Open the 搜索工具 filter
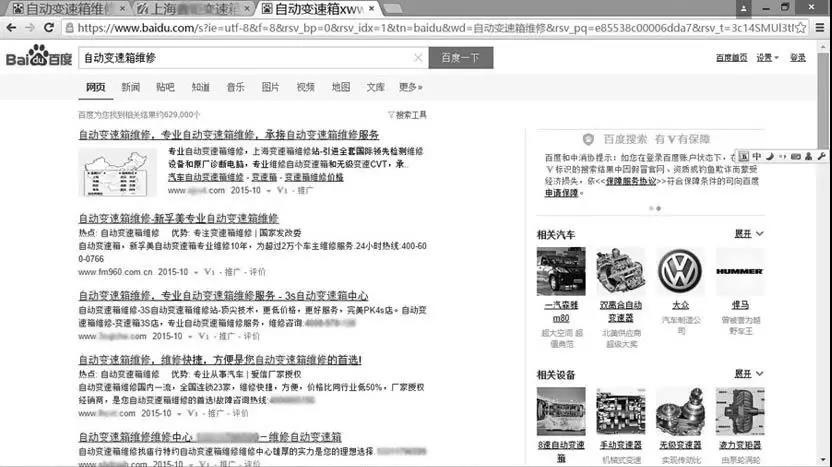Viewport: 832px width, 467px height. 407,115
